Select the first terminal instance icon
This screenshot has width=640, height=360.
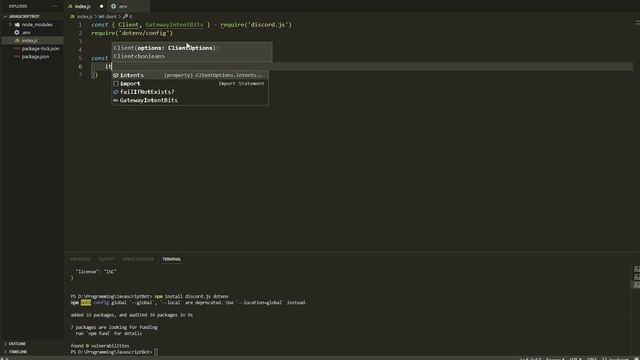[x=637, y=269]
